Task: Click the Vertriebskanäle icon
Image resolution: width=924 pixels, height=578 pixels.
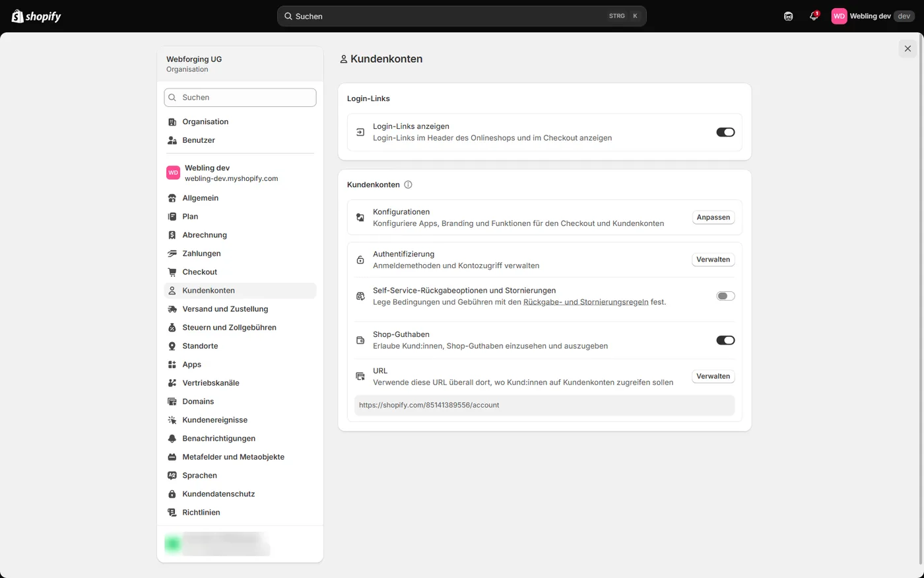Action: (172, 383)
